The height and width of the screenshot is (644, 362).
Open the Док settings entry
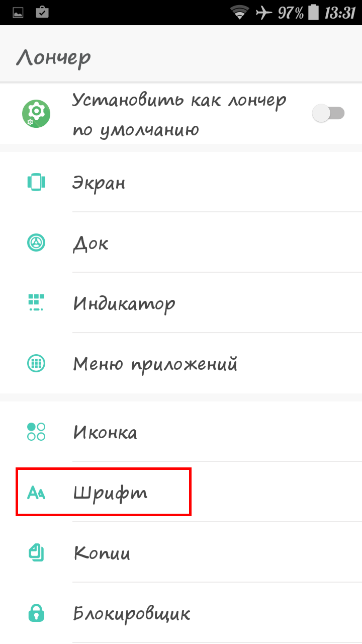181,243
